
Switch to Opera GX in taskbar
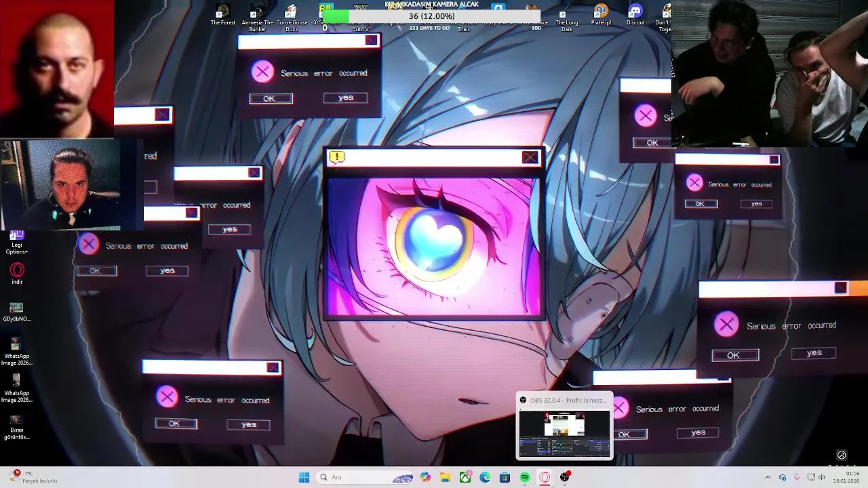pyautogui.click(x=545, y=477)
